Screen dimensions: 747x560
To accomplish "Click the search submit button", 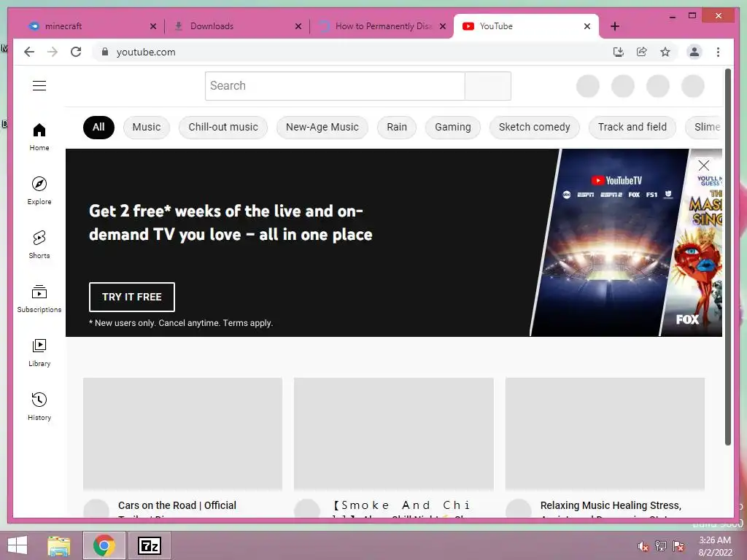I will [488, 86].
